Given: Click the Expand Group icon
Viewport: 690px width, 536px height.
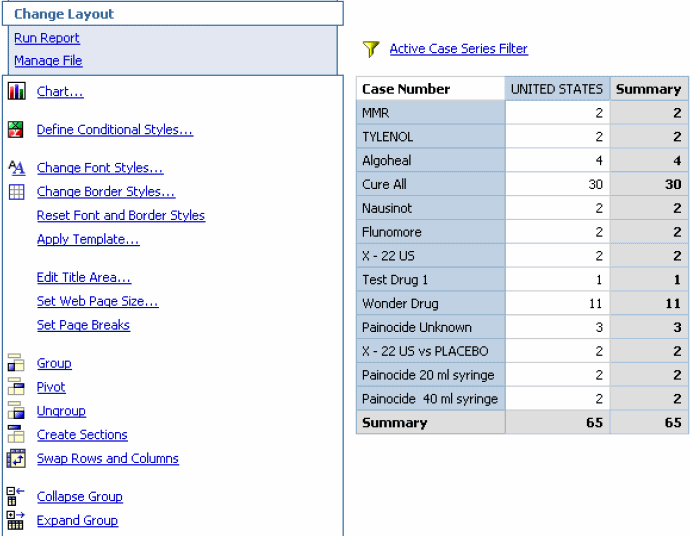Looking at the screenshot, I should (x=15, y=520).
